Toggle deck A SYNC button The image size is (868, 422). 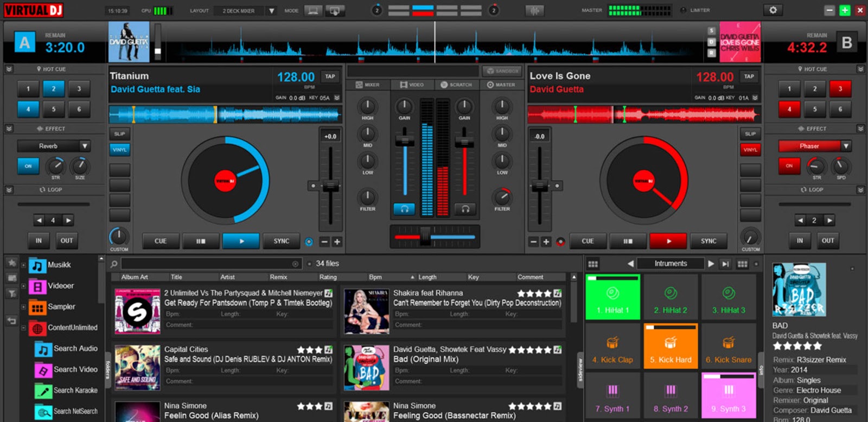click(x=281, y=241)
